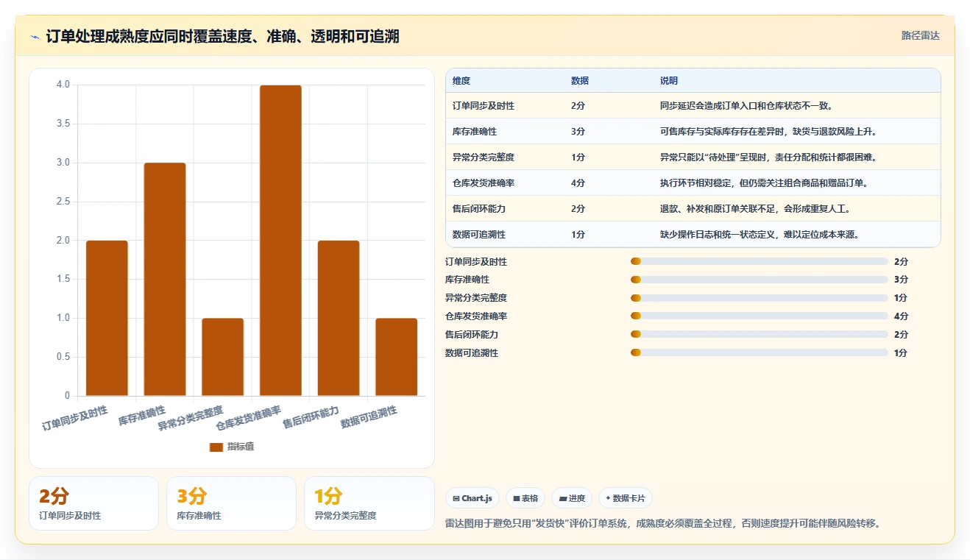Image resolution: width=970 pixels, height=560 pixels.
Task: Click the 4分 value in table
Action: (x=578, y=183)
